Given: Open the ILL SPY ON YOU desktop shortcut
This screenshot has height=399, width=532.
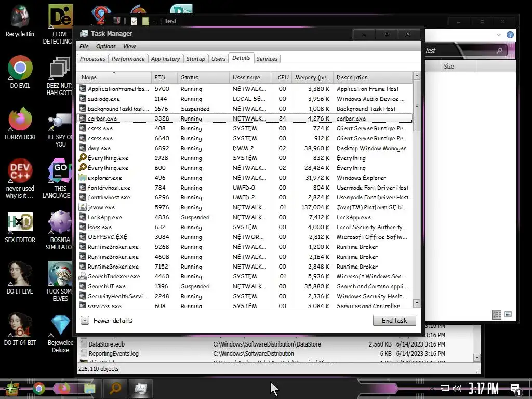Looking at the screenshot, I should (60, 128).
